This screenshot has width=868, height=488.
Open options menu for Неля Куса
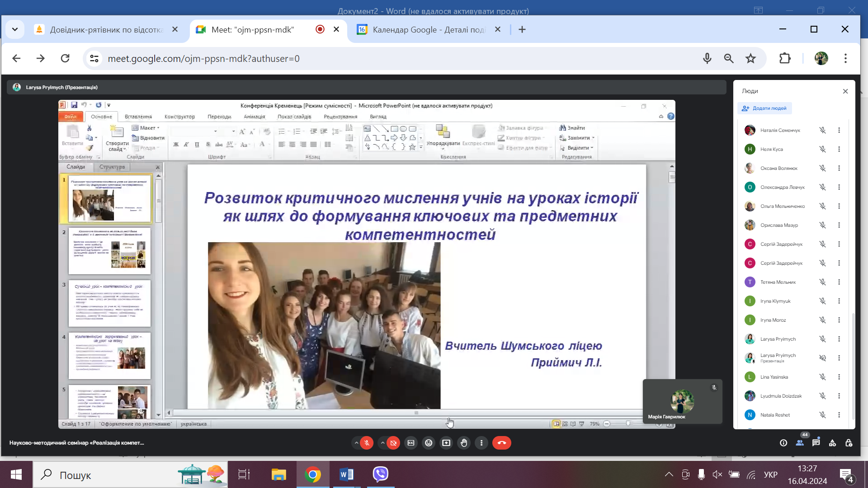(839, 149)
